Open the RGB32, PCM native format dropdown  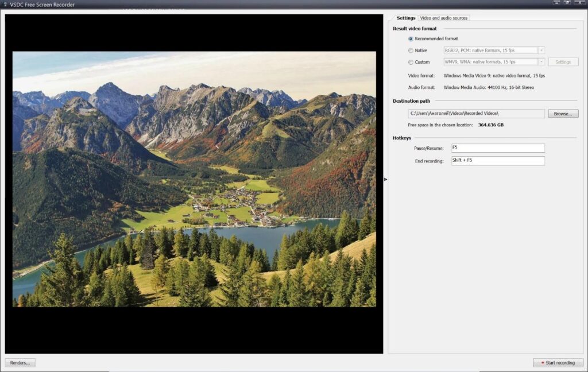[x=541, y=51]
